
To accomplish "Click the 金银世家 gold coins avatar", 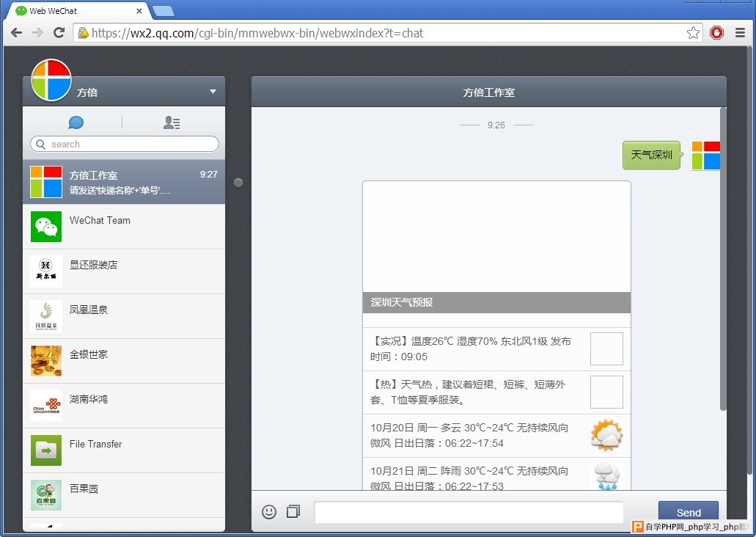I will click(45, 361).
